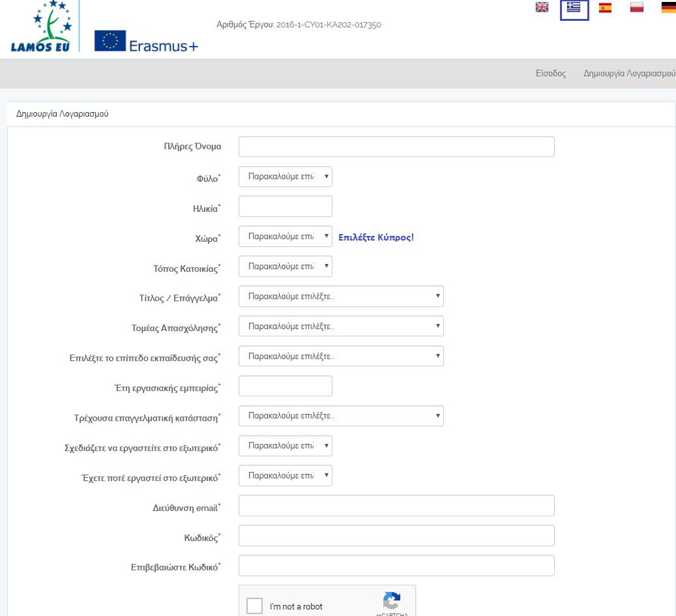This screenshot has height=616, width=676.
Task: Switch language via the UK flag icon
Action: tap(542, 7)
